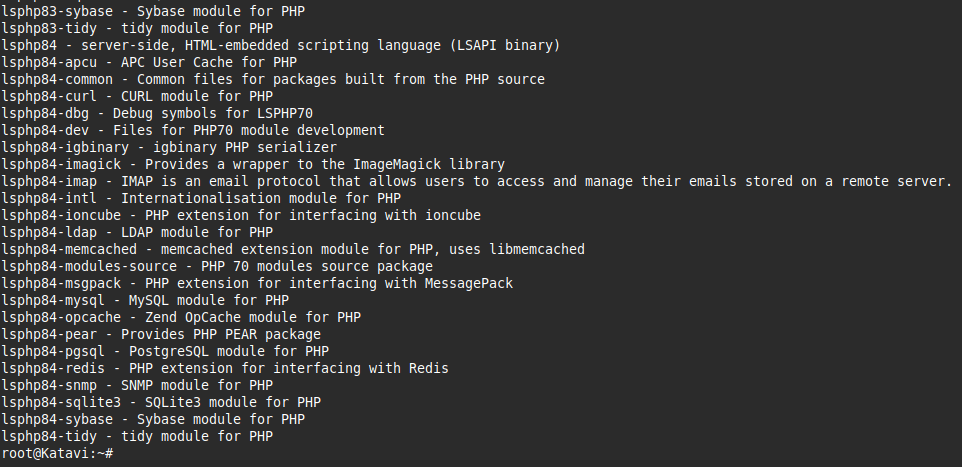Click the lsphp83-sybase line
Viewport: 962px width, 467px height.
(x=153, y=11)
